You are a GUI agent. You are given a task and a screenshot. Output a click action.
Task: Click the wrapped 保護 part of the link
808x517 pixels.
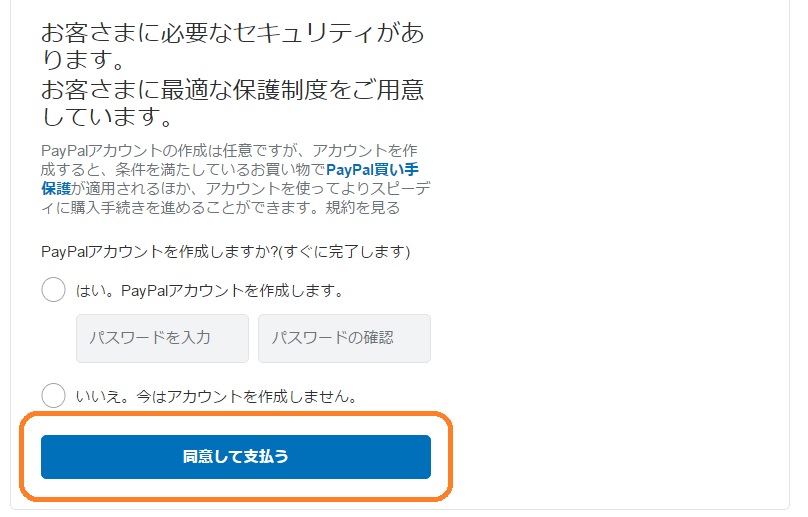56,188
